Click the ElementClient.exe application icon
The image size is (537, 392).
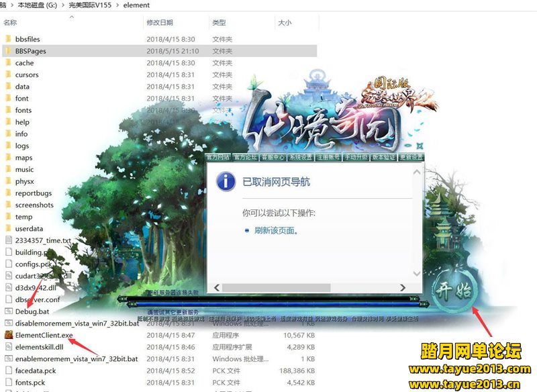click(9, 335)
